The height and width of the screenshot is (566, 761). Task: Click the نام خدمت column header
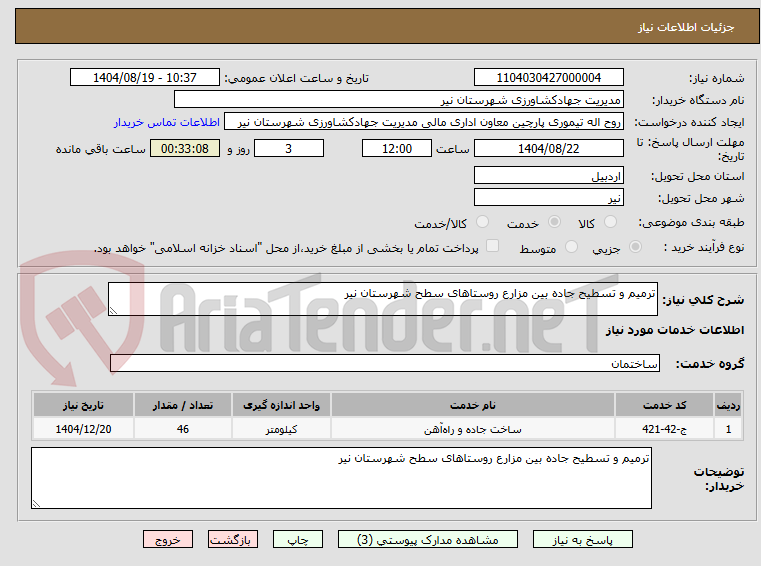click(x=473, y=405)
